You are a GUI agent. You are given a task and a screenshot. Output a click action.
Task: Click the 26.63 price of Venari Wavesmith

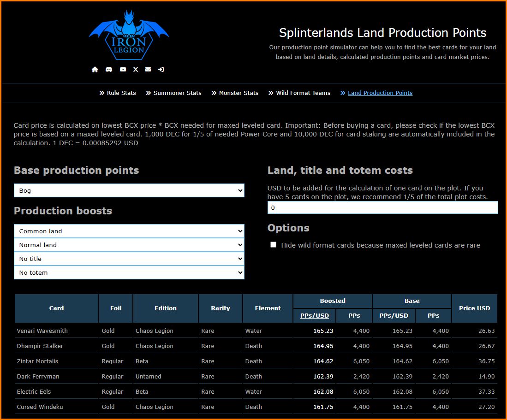click(x=486, y=331)
